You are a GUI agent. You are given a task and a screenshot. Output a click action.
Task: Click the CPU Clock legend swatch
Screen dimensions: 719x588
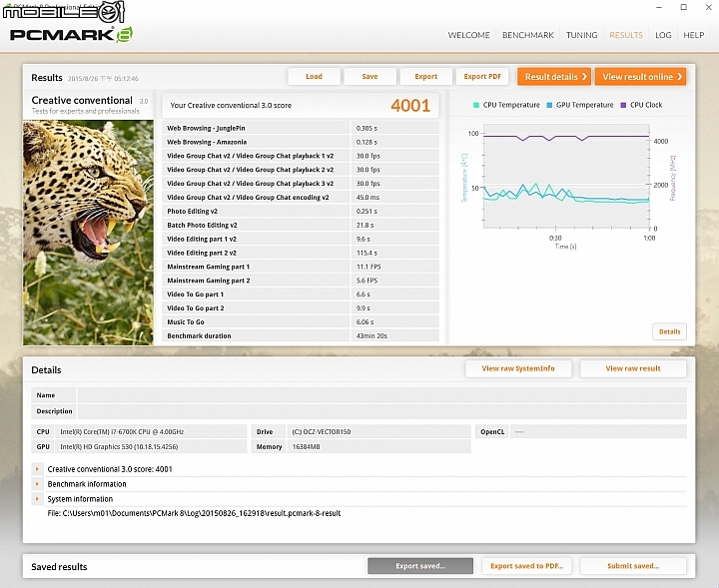pos(623,105)
